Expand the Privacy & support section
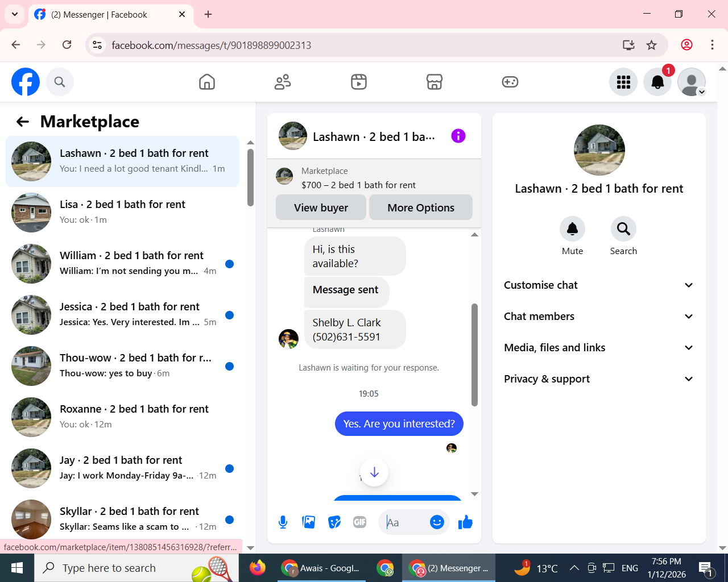 (599, 379)
